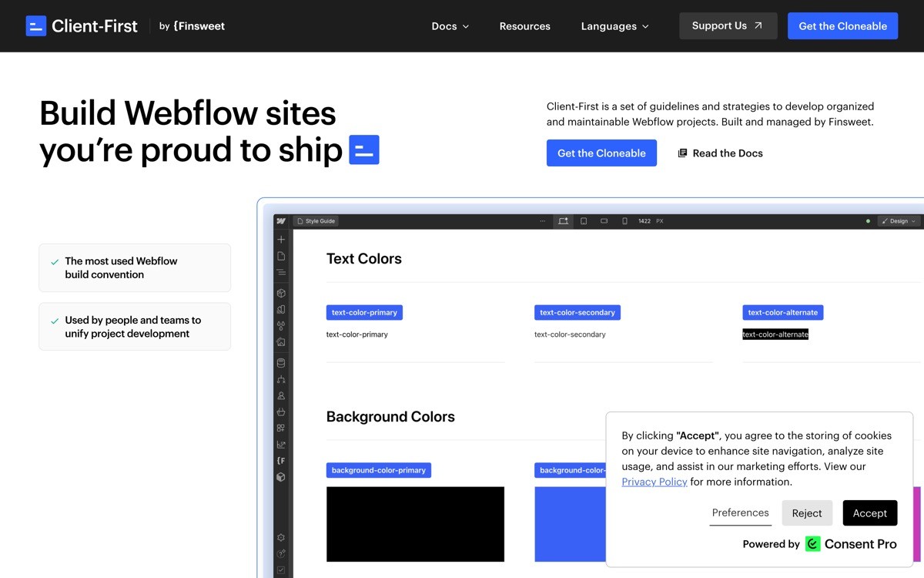
Task: Select the mobile portrait breakpoint icon
Action: tap(624, 221)
